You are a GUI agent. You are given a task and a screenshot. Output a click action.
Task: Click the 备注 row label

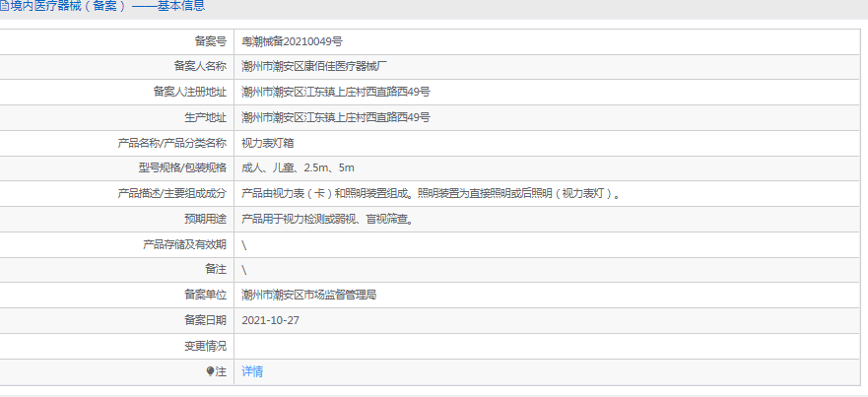click(x=216, y=269)
